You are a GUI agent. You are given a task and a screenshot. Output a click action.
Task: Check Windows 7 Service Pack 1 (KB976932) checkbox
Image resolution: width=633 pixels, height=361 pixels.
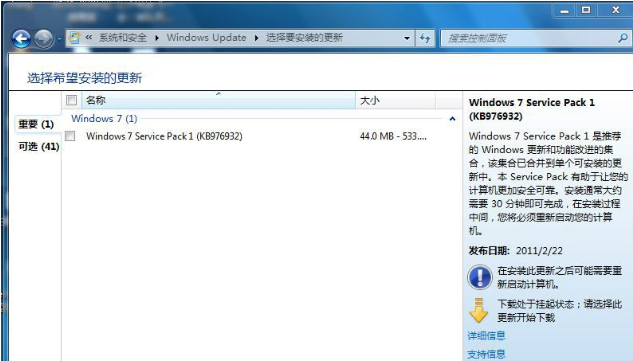coord(70,136)
